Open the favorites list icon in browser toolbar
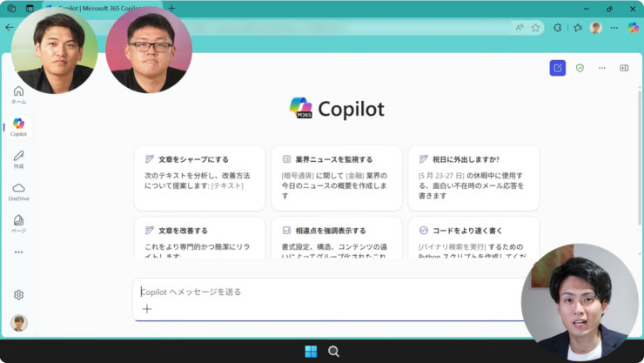 [578, 28]
